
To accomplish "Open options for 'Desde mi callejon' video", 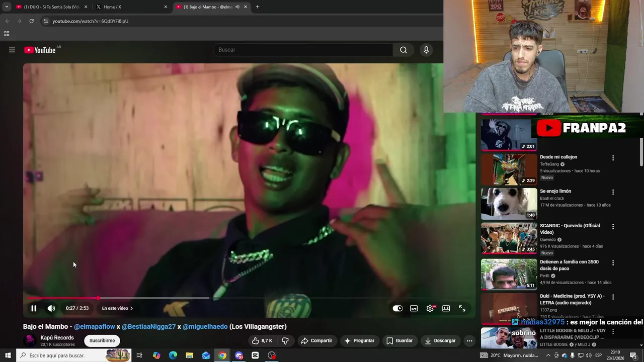I will click(x=613, y=158).
